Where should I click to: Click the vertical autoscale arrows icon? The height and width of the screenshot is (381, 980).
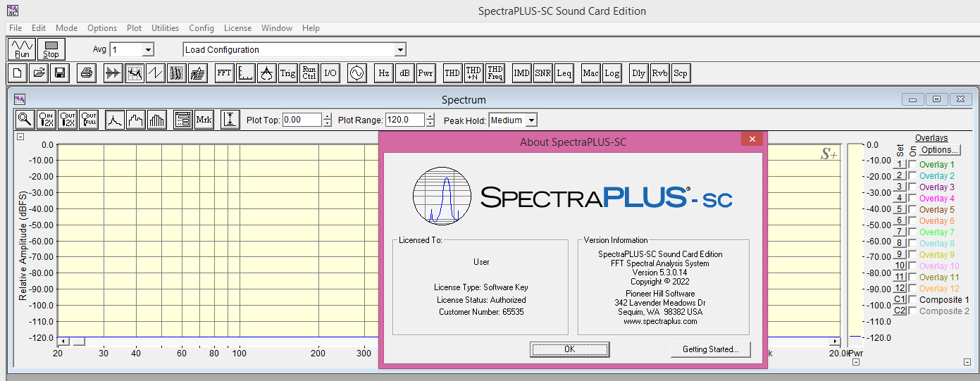coord(230,120)
